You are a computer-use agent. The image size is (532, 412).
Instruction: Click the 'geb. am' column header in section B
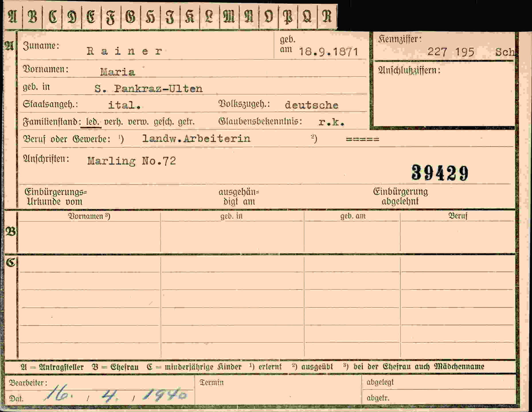click(353, 216)
